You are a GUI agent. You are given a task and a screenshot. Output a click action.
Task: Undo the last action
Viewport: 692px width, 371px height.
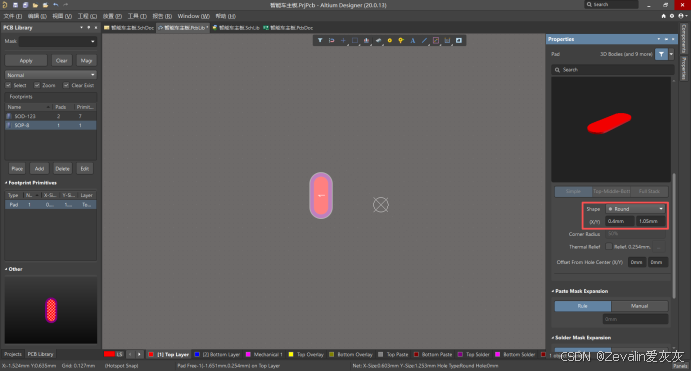pos(56,5)
